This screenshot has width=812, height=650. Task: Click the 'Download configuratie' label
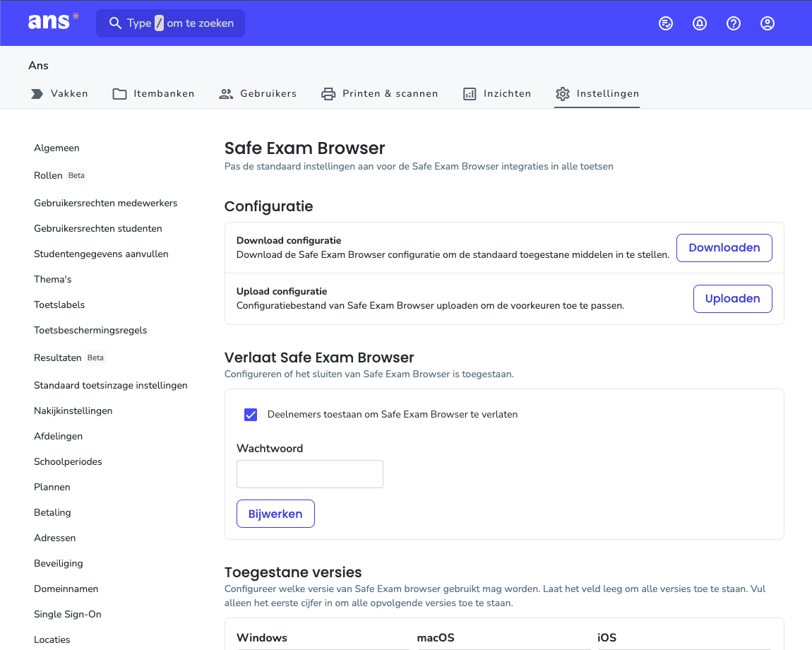289,240
